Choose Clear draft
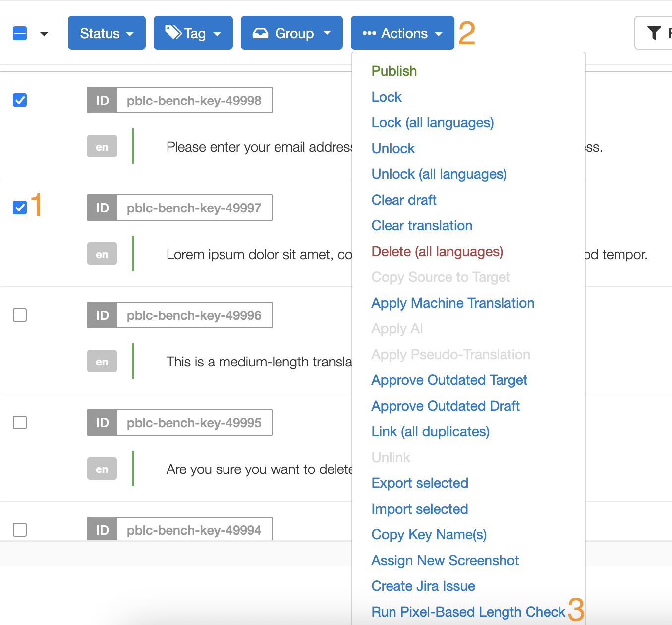672x625 pixels. pos(404,200)
